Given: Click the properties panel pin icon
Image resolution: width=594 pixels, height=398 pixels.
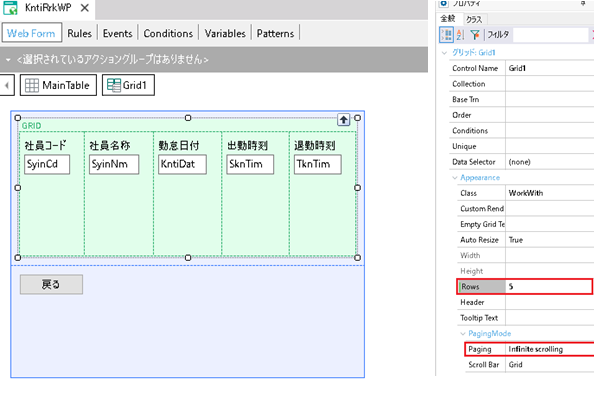Looking at the screenshot, I should [x=583, y=3].
